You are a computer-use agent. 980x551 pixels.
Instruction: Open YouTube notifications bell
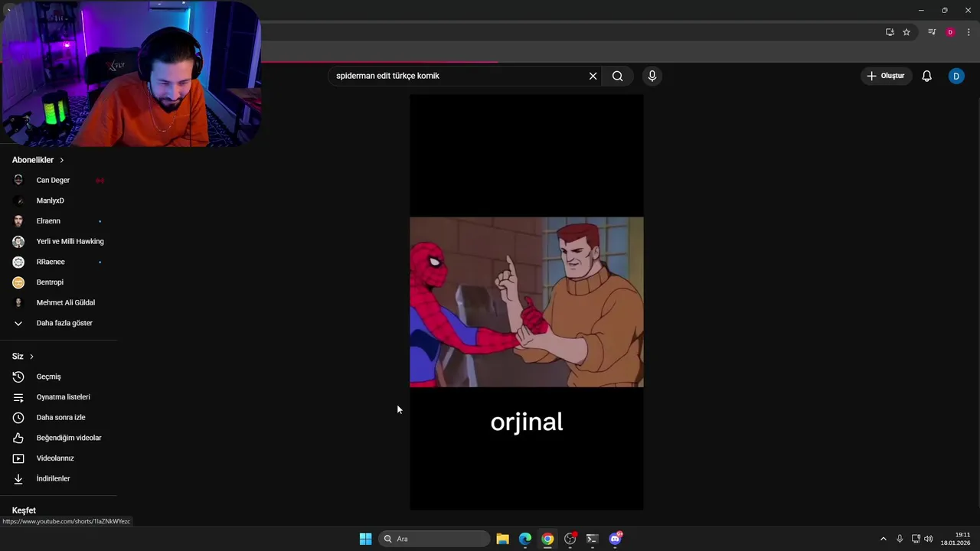click(x=926, y=76)
